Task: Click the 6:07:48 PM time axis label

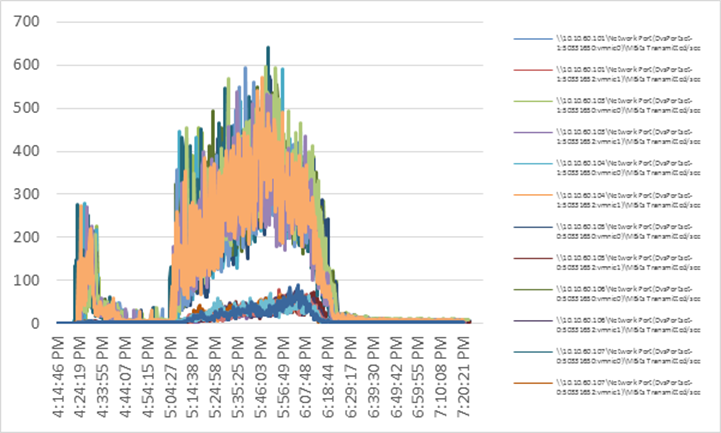Action: (306, 377)
